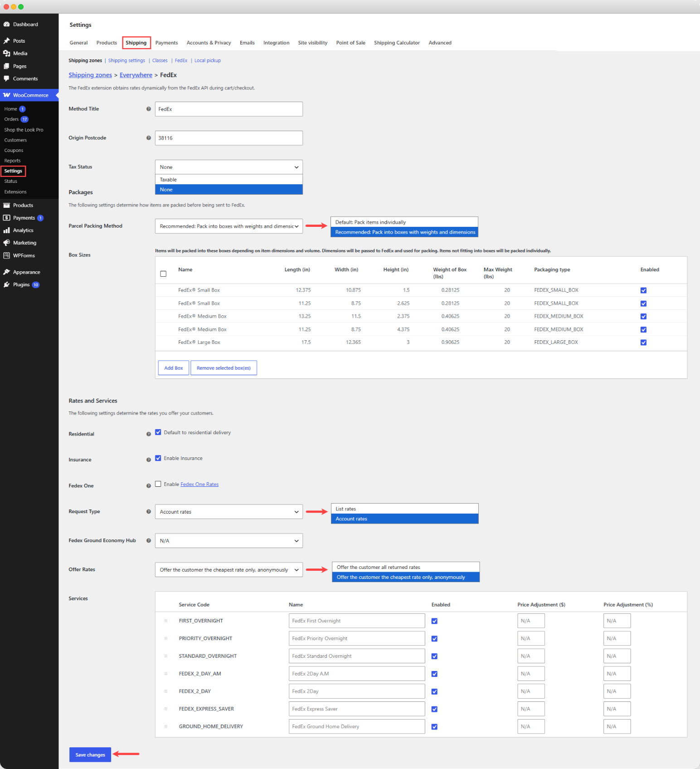Click into the Origin Postcode field
Viewport: 700px width, 769px height.
click(229, 138)
